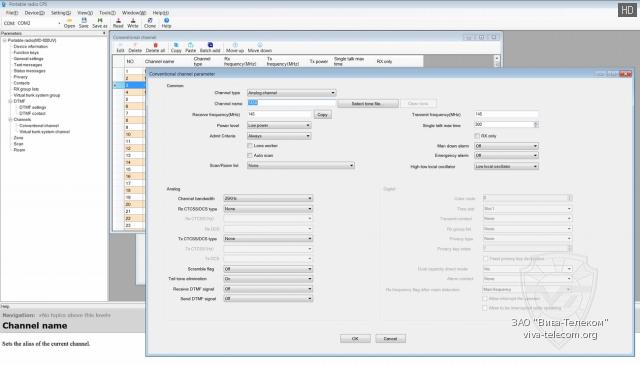Open the Man down alarm dropdown

click(x=506, y=146)
